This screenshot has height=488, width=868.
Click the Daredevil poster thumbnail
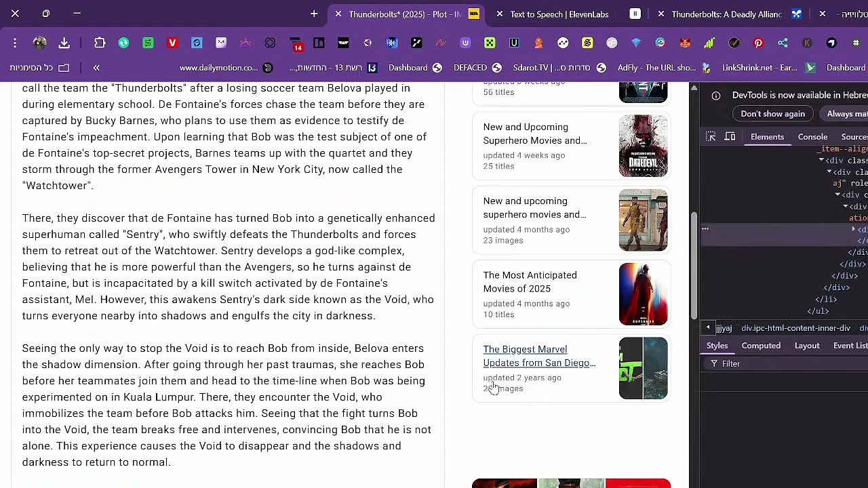click(643, 146)
